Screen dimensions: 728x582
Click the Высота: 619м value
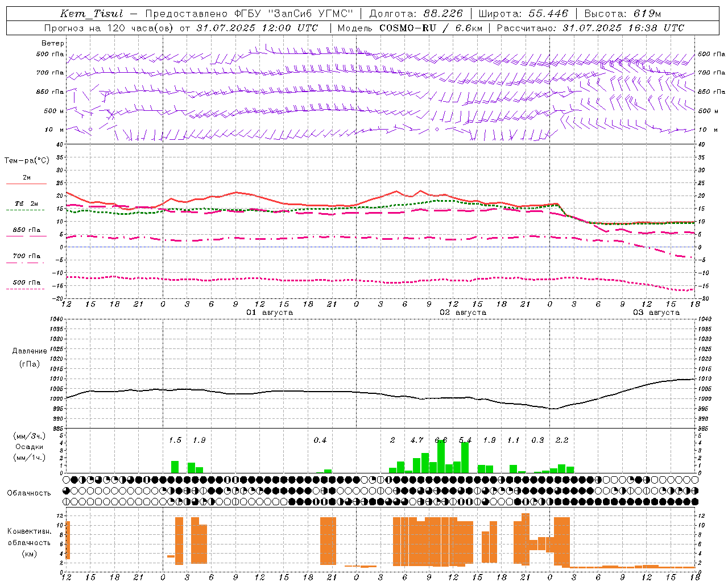(623, 14)
